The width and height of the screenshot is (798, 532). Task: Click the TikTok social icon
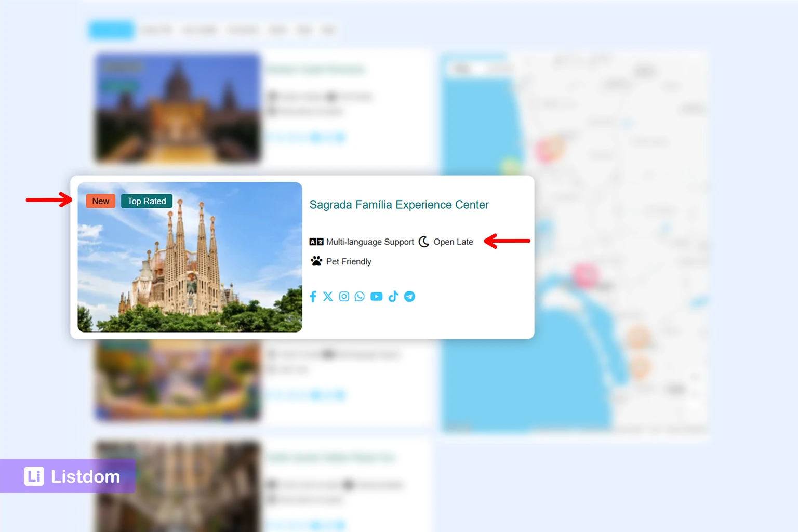click(393, 297)
